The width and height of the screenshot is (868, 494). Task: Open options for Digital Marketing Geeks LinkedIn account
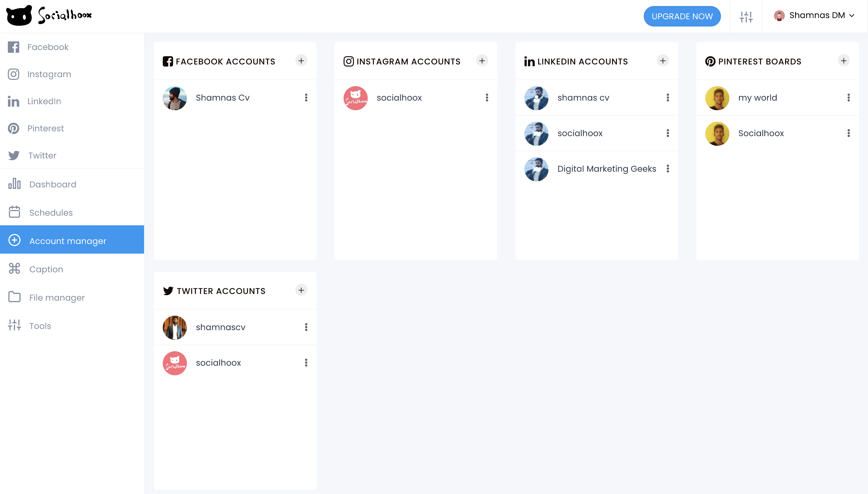click(668, 169)
